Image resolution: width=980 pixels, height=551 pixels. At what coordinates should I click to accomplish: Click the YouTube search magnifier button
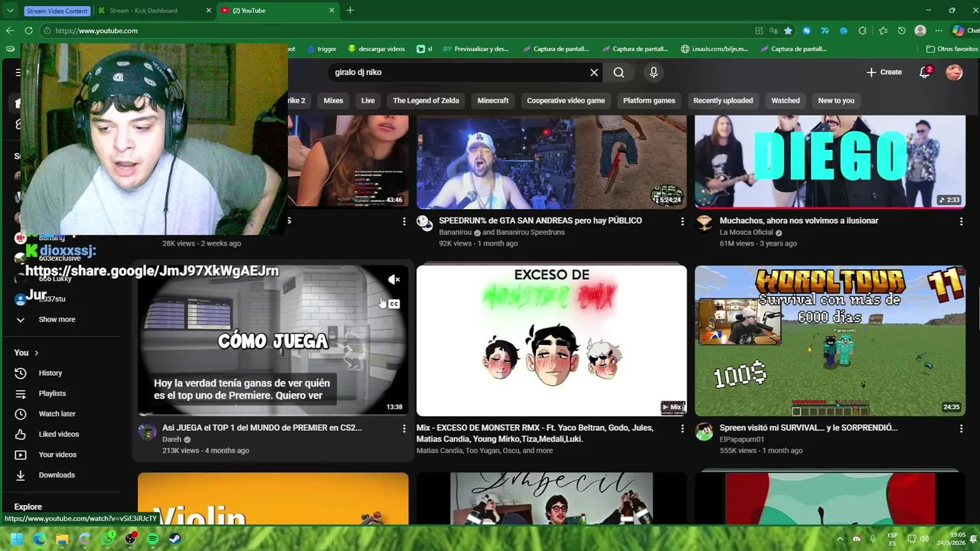pyautogui.click(x=619, y=72)
